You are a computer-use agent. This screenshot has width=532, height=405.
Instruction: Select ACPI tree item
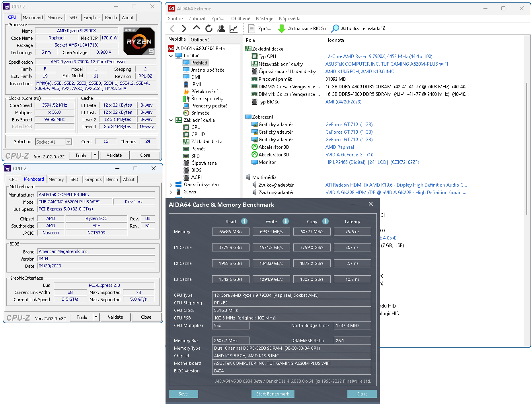click(193, 177)
